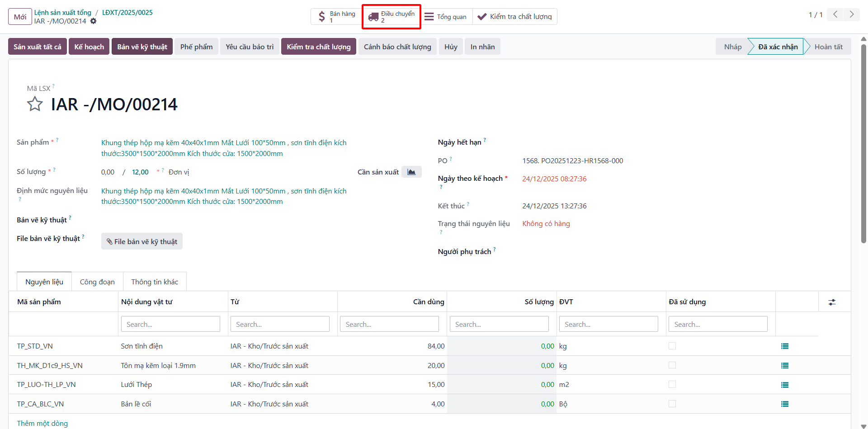Viewport: 868px width, 429px height.
Task: Click the Bản vẽ kỹ thuật purple button
Action: click(142, 47)
